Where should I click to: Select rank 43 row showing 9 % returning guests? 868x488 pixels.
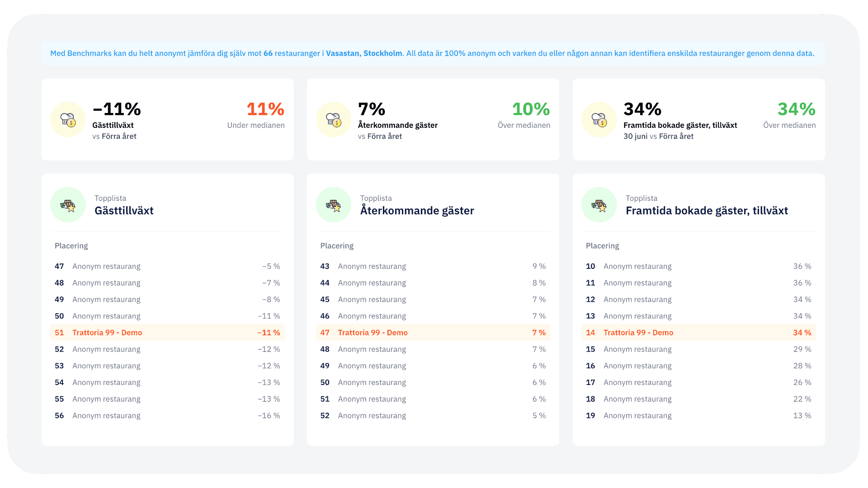click(x=433, y=266)
